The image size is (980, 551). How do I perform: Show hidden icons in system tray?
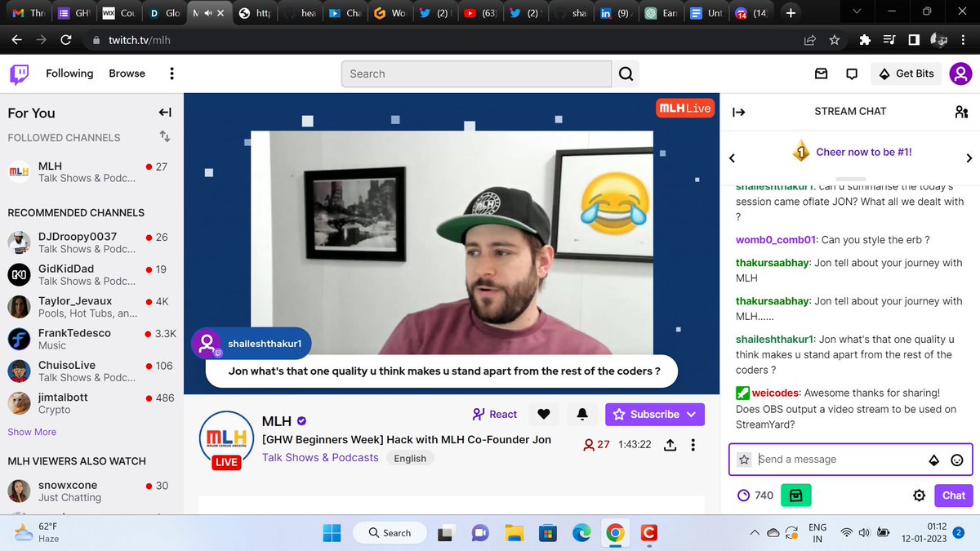[x=754, y=533]
